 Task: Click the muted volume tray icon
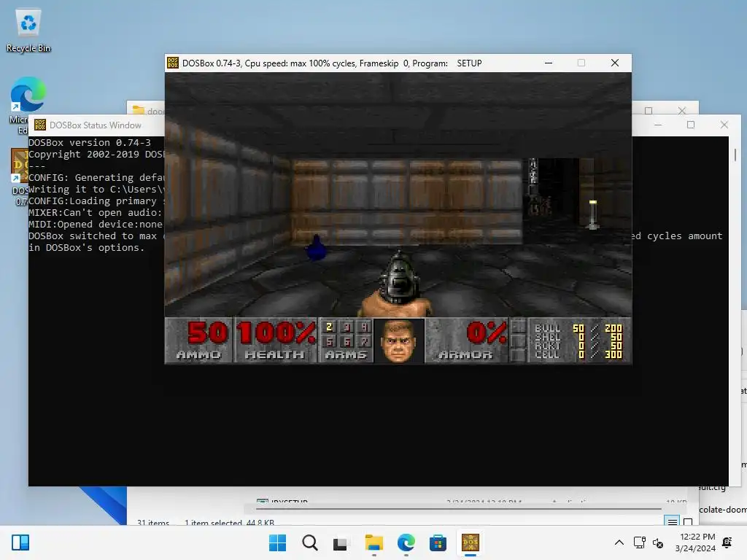pyautogui.click(x=658, y=542)
